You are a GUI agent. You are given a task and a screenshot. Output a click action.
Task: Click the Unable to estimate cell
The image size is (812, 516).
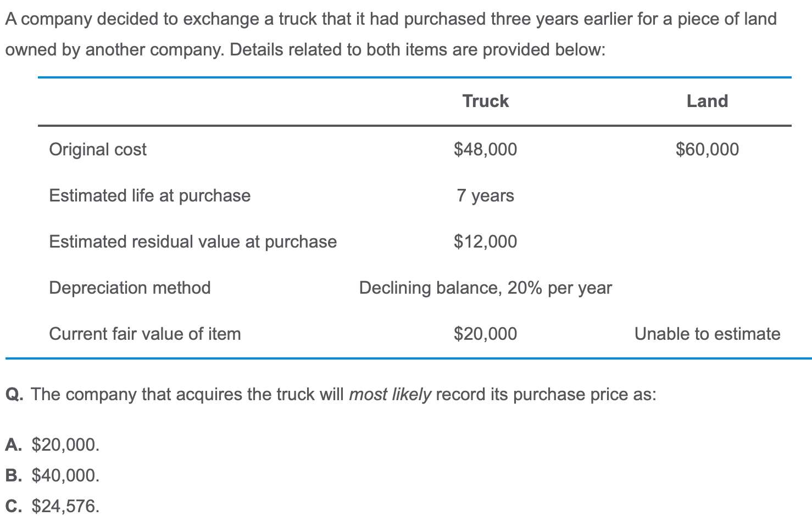[x=707, y=334]
